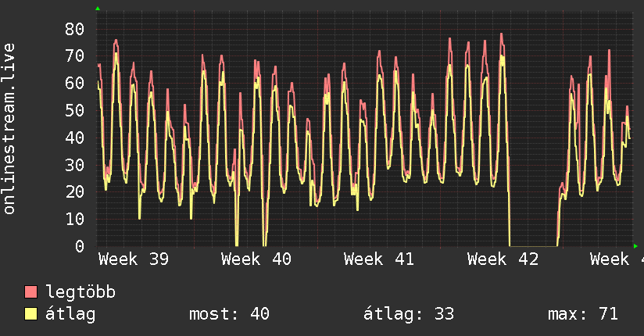644x336 pixels.
Task: Click the y-axis value 70
Action: [75, 55]
